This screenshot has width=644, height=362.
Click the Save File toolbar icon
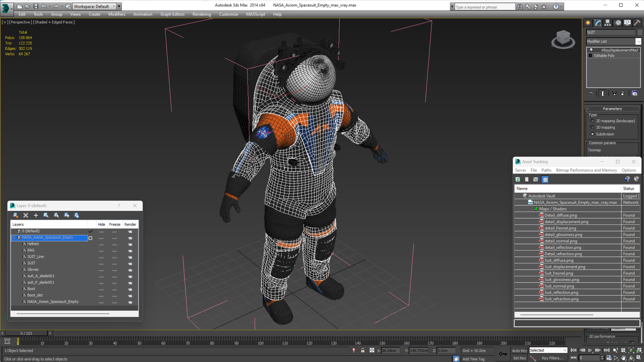pyautogui.click(x=36, y=6)
